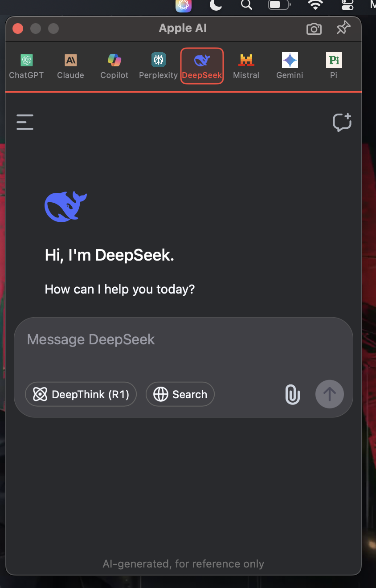Select the Perplexity tab

click(158, 66)
